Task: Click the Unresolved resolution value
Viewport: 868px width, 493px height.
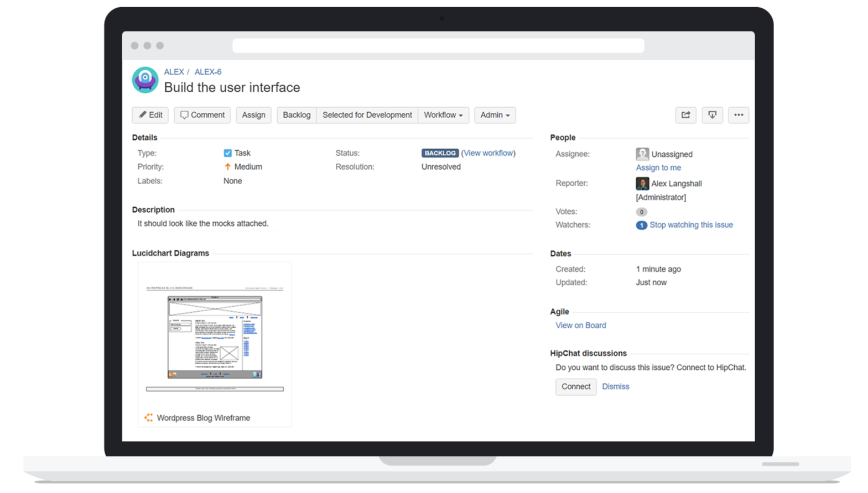Action: tap(441, 167)
